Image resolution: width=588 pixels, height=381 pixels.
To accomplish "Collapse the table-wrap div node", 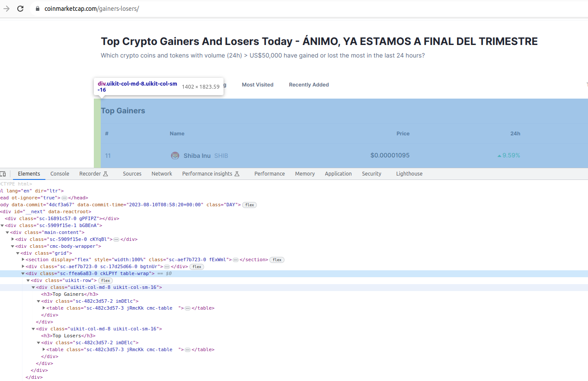I will [23, 274].
